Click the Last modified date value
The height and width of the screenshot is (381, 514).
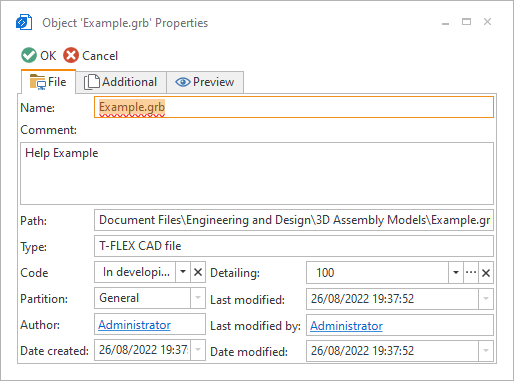(x=362, y=299)
